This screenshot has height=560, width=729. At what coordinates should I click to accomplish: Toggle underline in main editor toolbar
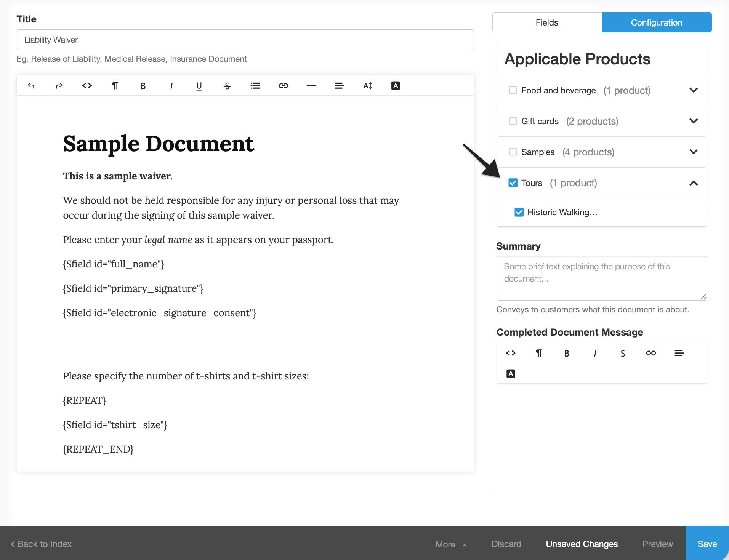(199, 86)
